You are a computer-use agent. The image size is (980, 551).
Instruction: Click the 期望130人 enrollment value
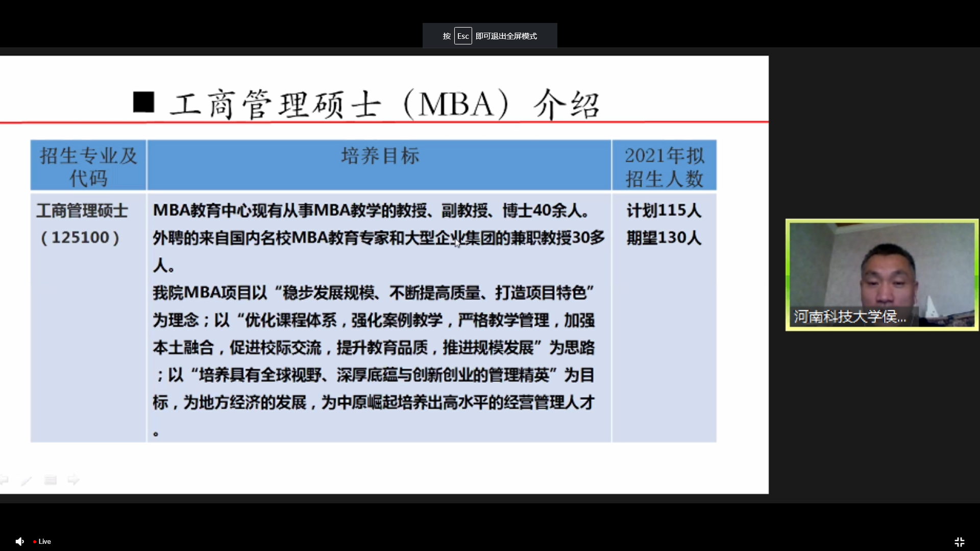664,237
